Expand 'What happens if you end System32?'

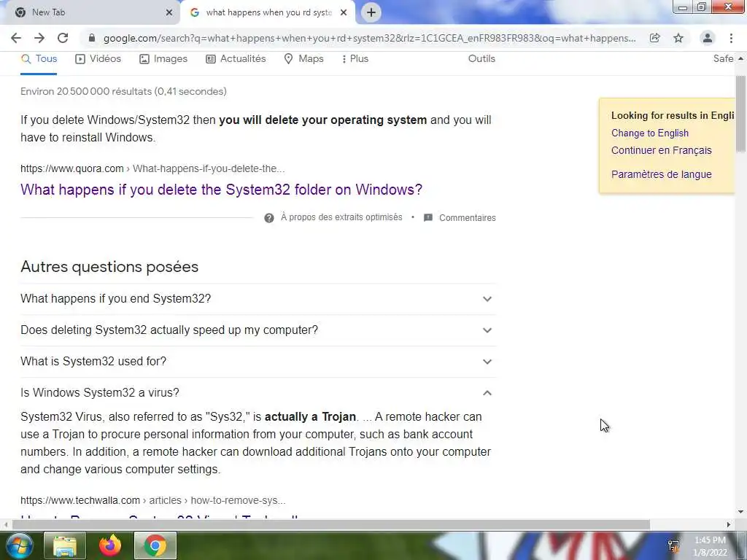(x=258, y=298)
